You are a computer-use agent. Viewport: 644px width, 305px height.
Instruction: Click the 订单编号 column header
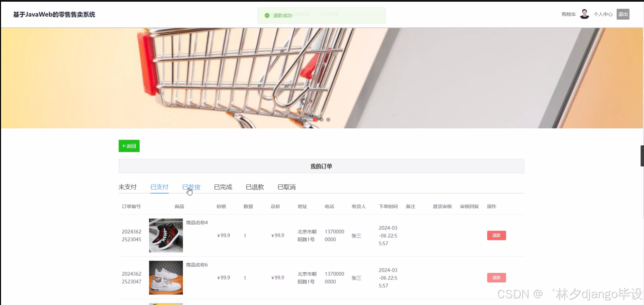(131, 206)
